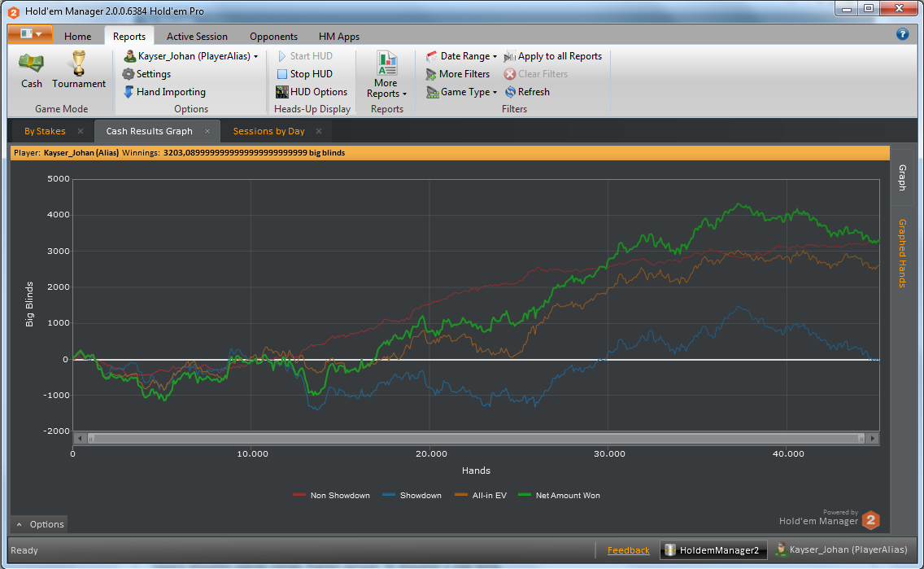
Task: Open the help question mark icon
Action: 902,33
